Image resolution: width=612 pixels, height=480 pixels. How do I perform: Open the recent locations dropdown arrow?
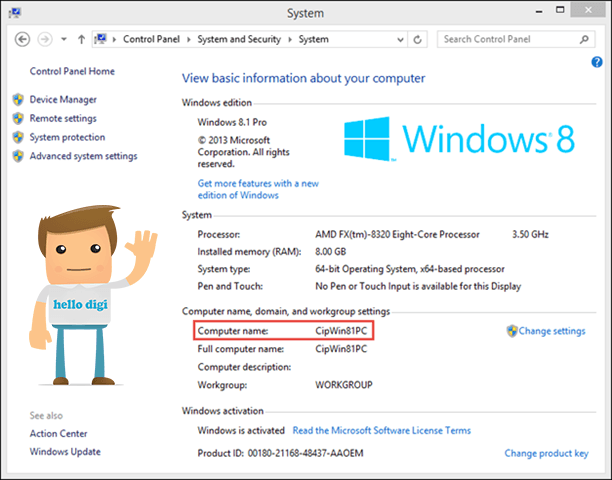click(x=64, y=39)
